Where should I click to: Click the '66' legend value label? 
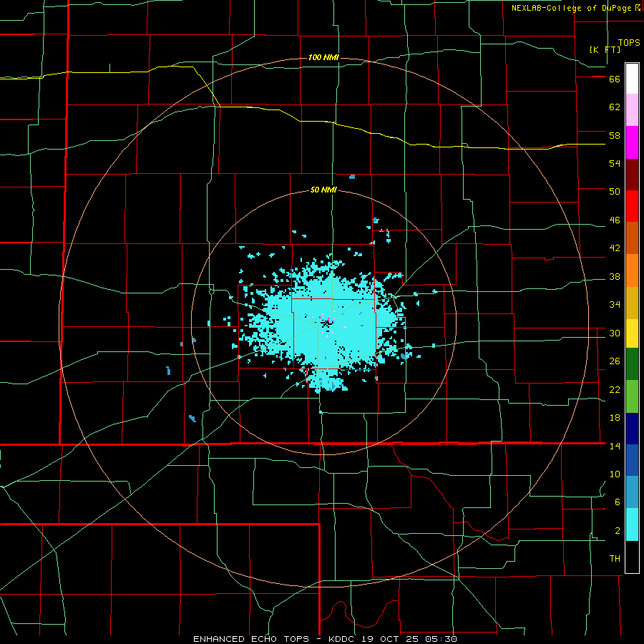click(x=615, y=79)
